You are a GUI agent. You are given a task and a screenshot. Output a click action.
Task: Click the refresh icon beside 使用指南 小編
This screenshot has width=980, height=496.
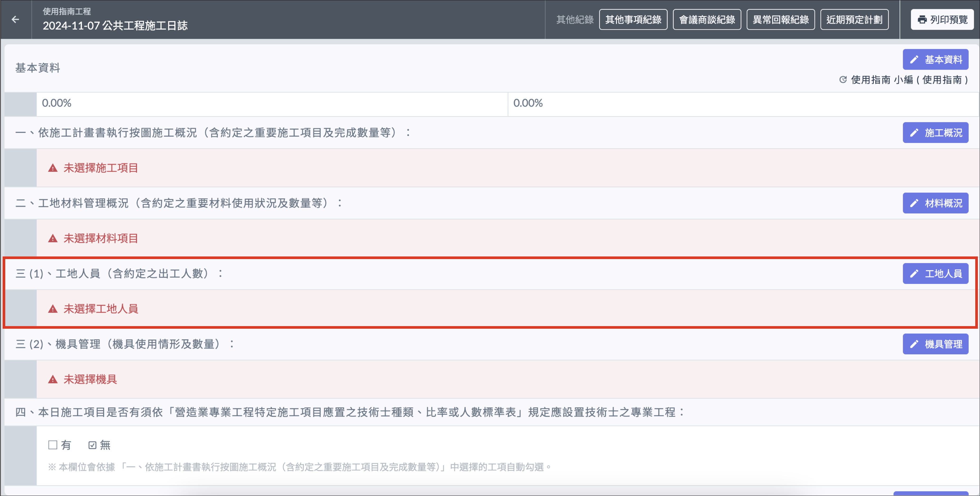click(843, 80)
